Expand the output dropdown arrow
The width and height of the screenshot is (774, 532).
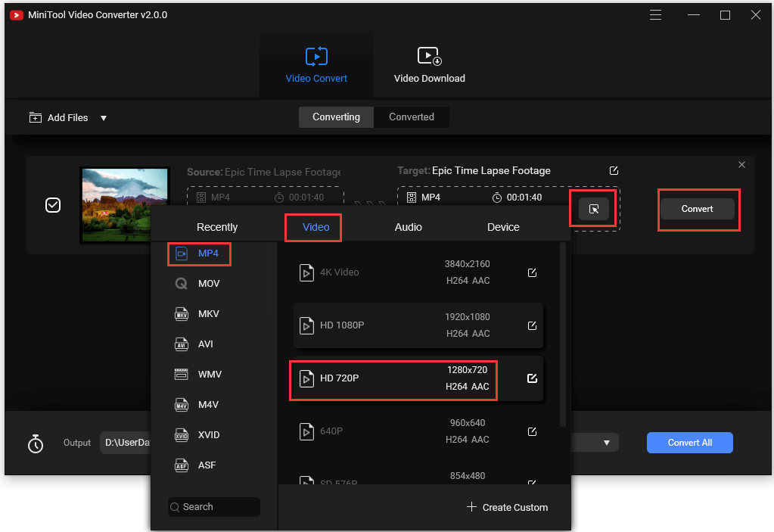[607, 443]
